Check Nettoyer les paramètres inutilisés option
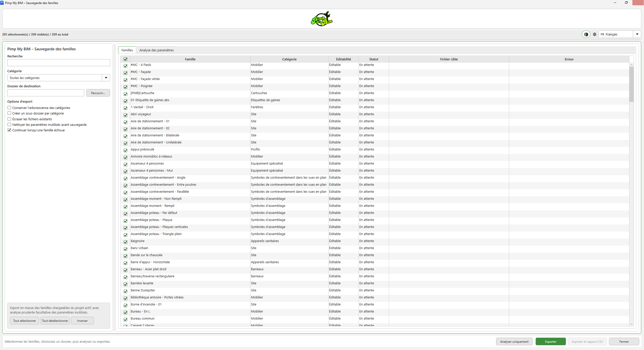Viewport: 644px width, 350px height. [9, 125]
